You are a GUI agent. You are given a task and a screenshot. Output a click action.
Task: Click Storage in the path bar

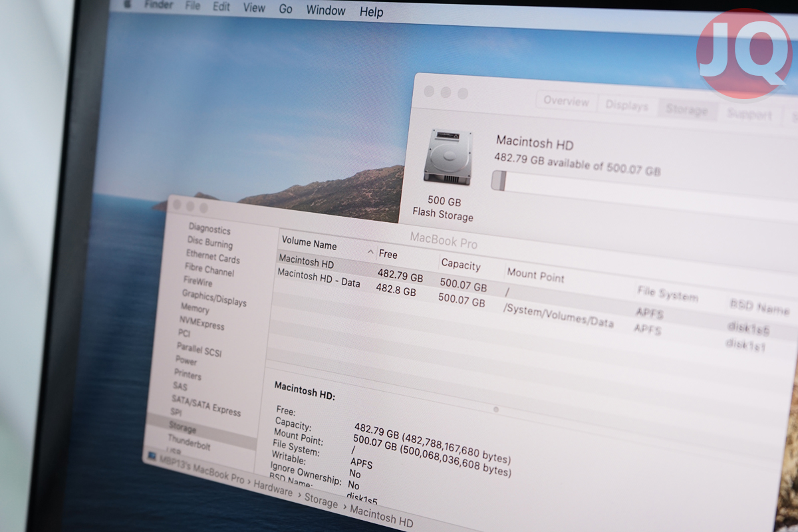pyautogui.click(x=321, y=501)
